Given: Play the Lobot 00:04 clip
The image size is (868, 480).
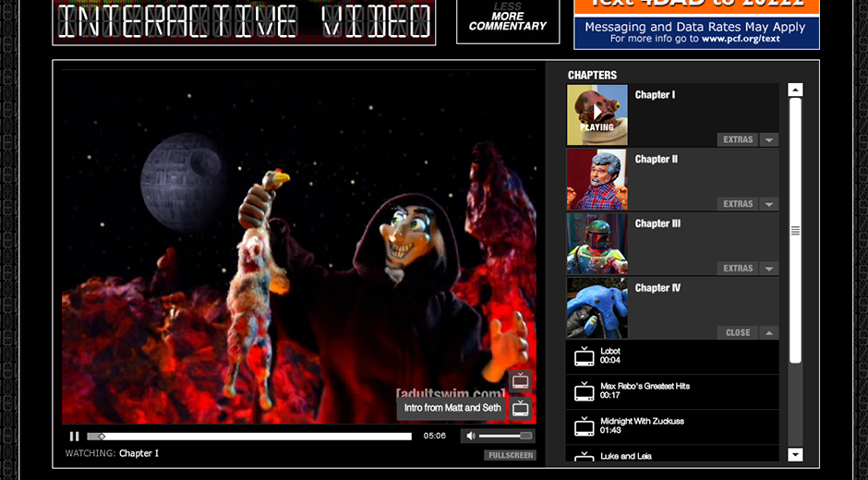Looking at the screenshot, I should click(x=672, y=356).
